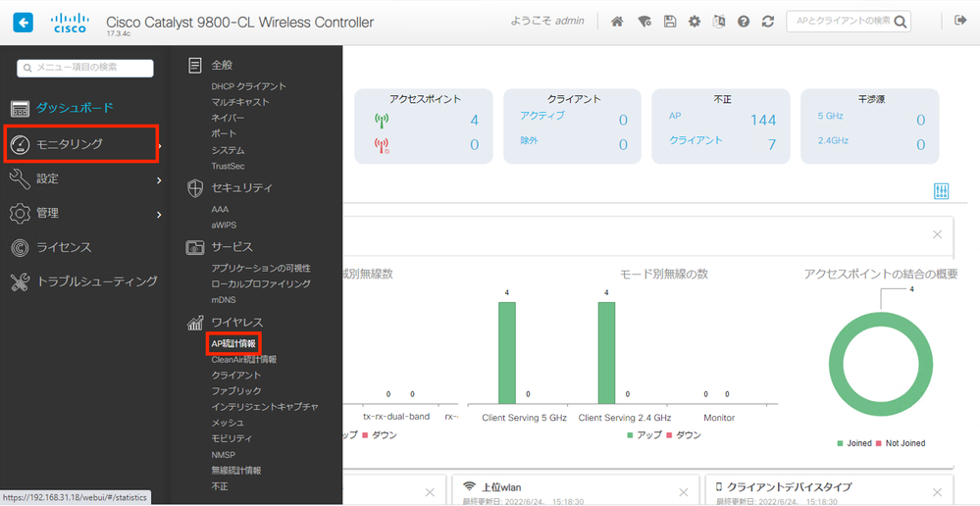The height and width of the screenshot is (506, 980).
Task: Open dashboard customize sliders icon
Action: pos(941,192)
